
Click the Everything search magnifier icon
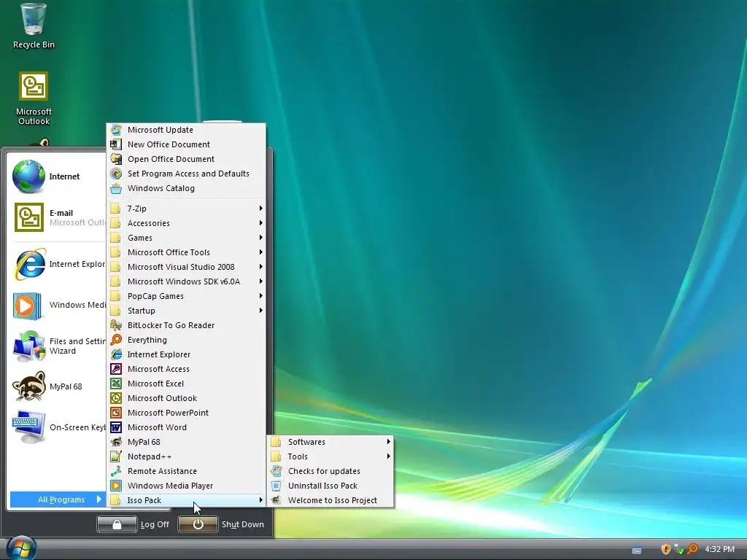[116, 340]
